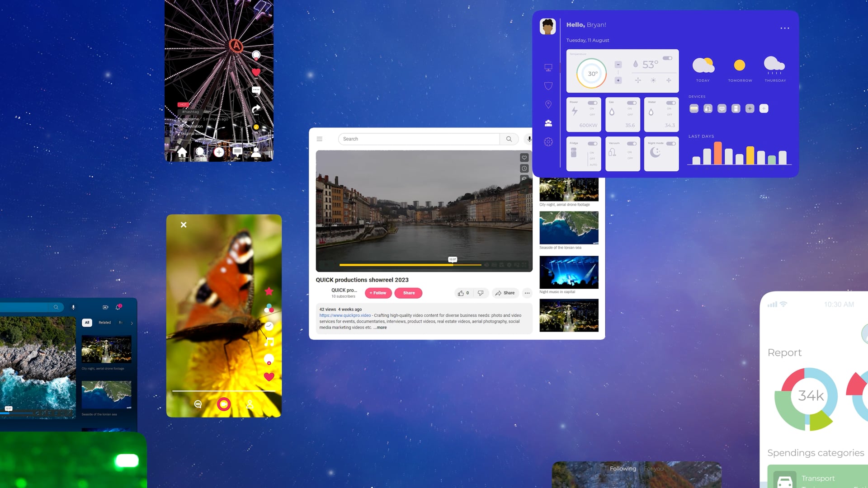Select the Related filter tab
Screen dimensions: 868x488
coord(104,323)
